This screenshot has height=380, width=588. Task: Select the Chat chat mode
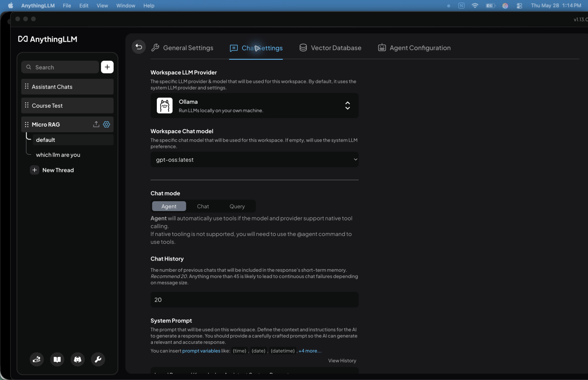[x=203, y=206]
